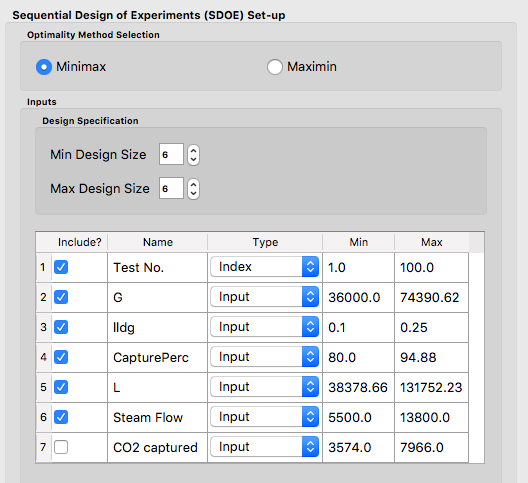Toggle Include checkbox for Steam Flow

(x=61, y=417)
